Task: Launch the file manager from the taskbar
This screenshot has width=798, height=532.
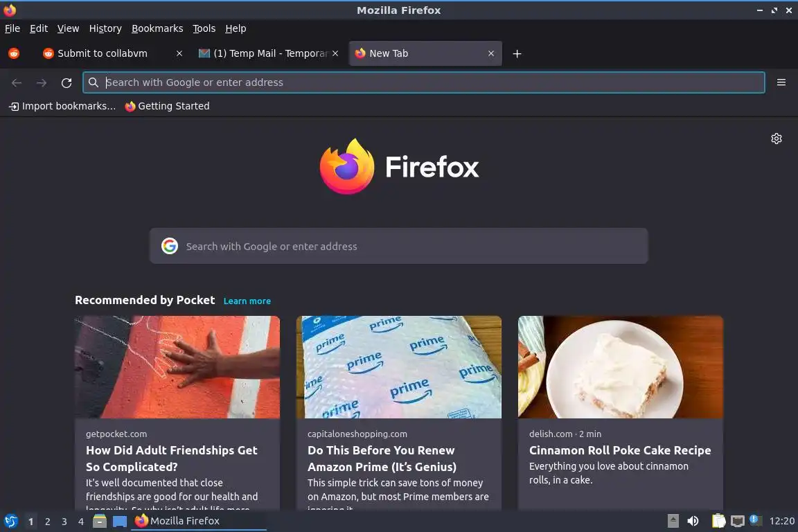Action: (100, 521)
